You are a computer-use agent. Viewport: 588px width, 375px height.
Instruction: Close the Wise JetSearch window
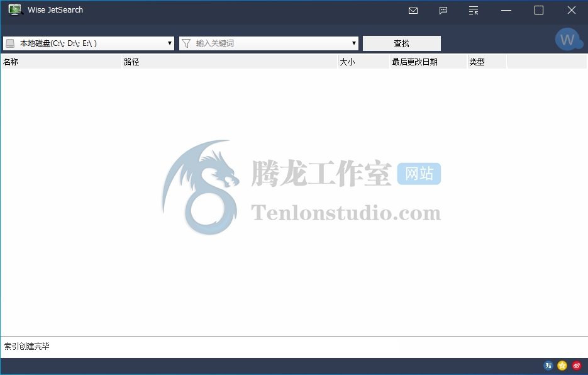[572, 10]
